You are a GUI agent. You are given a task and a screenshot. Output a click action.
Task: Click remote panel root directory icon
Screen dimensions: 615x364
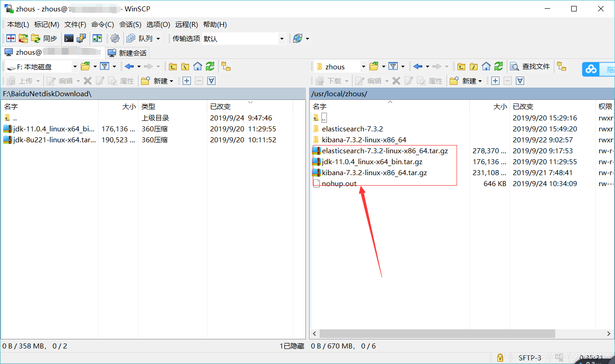pyautogui.click(x=474, y=67)
